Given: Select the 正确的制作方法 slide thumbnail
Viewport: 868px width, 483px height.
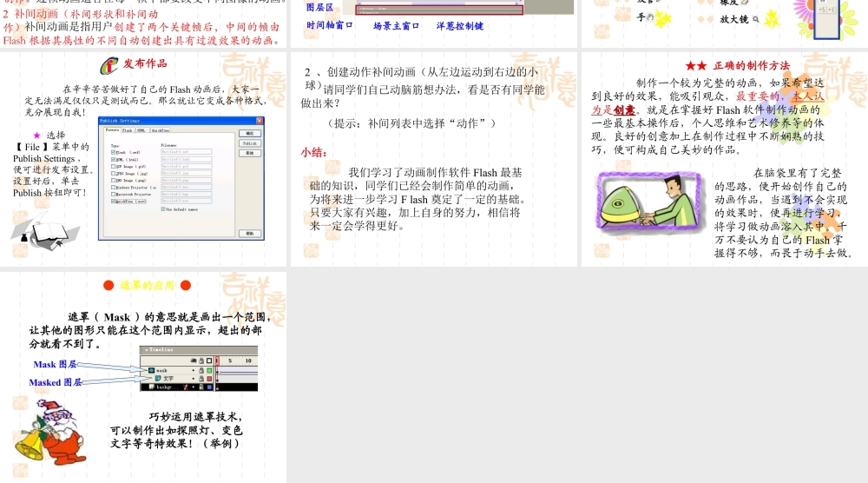Looking at the screenshot, I should click(725, 159).
